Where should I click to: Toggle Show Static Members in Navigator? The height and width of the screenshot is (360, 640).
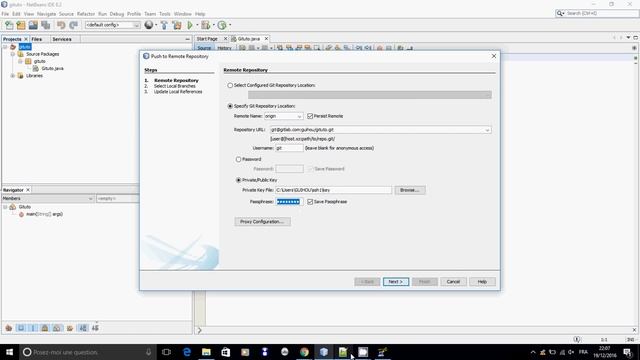click(33, 328)
